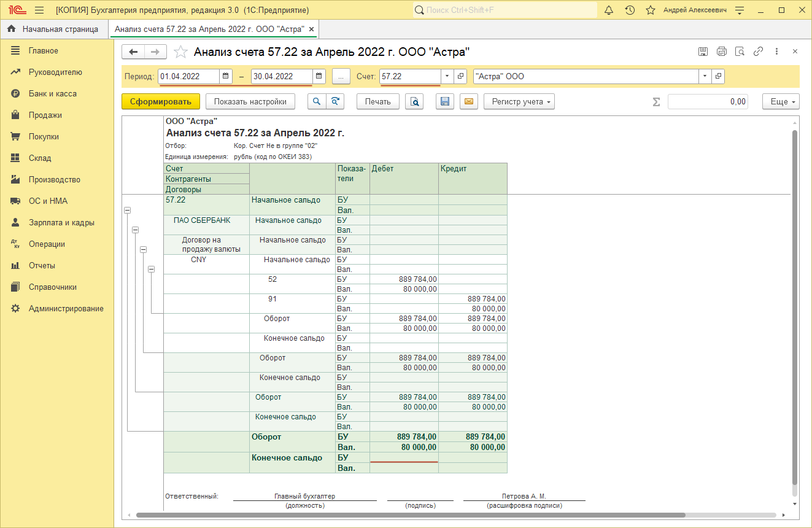
Task: Click the print preview icon in toolbar
Action: coord(415,102)
